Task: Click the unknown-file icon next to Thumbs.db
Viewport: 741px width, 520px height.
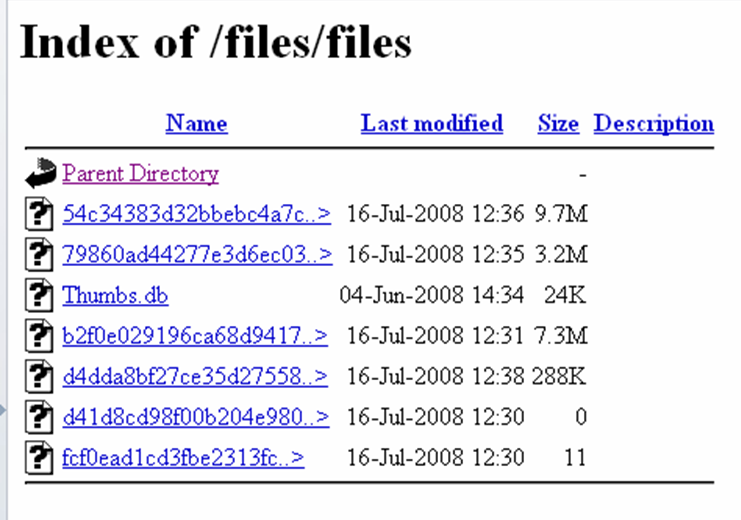Action: click(41, 295)
